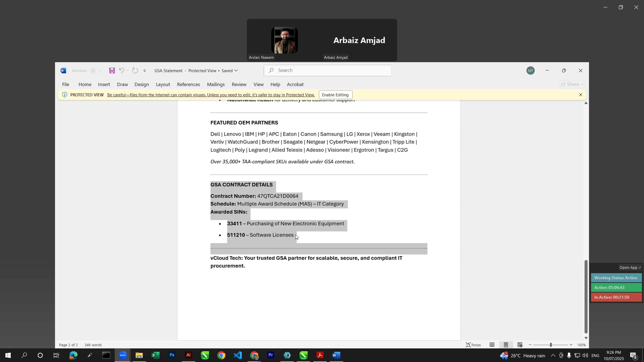Switch to Zoom app in taskbar

coord(123,355)
